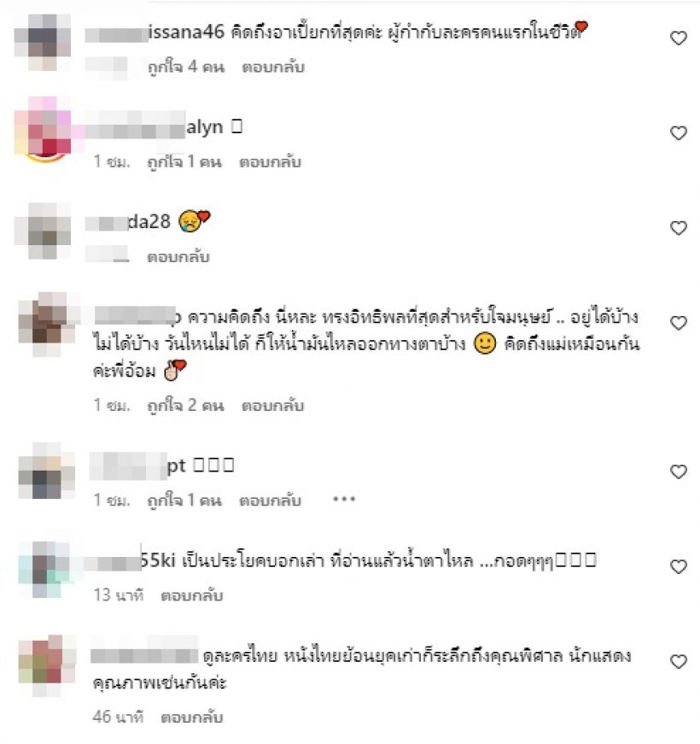Image resolution: width=700 pixels, height=744 pixels.
Task: Reply to the 55ki comment
Action: tap(191, 595)
